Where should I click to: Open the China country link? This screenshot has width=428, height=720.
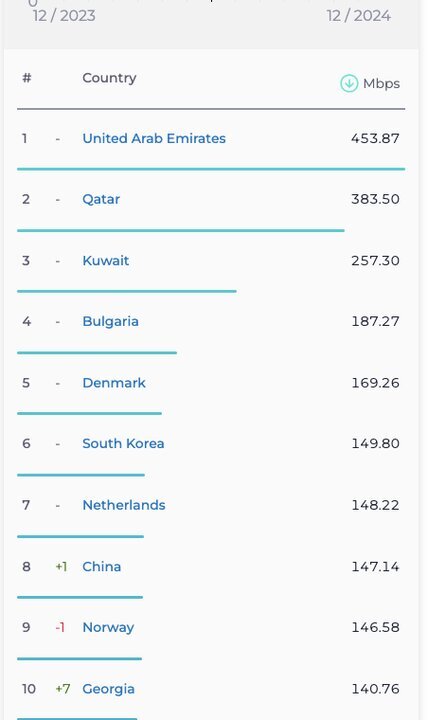click(x=101, y=567)
